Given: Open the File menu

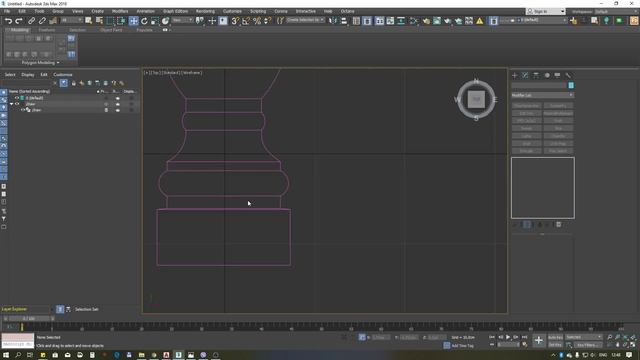Looking at the screenshot, I should point(7,11).
